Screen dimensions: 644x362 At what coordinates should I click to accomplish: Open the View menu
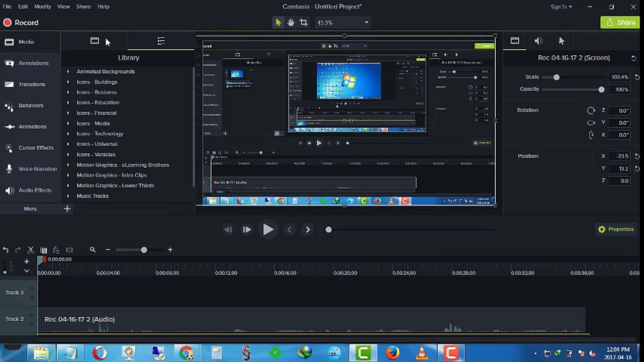(63, 7)
